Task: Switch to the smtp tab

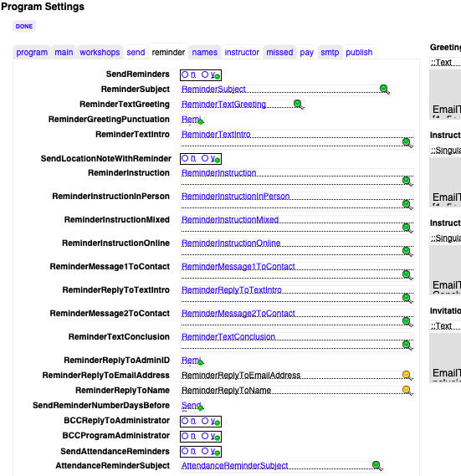Action: coord(330,52)
